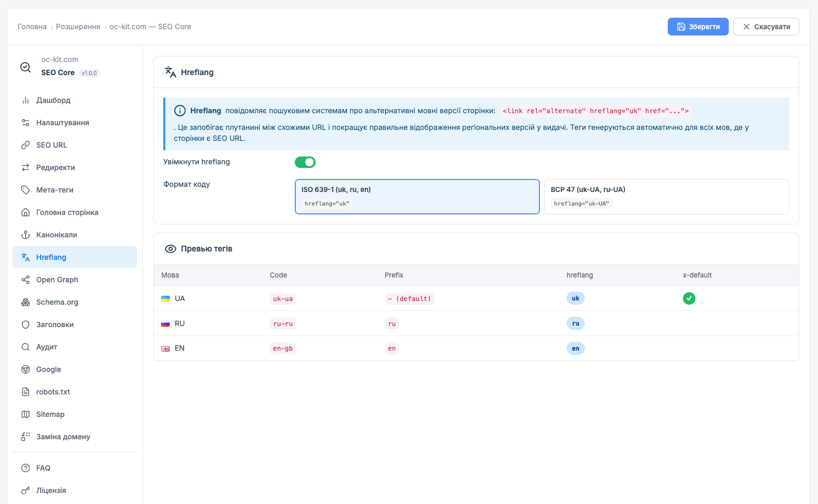The height and width of the screenshot is (504, 818).
Task: Click the uk hreflang badge
Action: 575,298
